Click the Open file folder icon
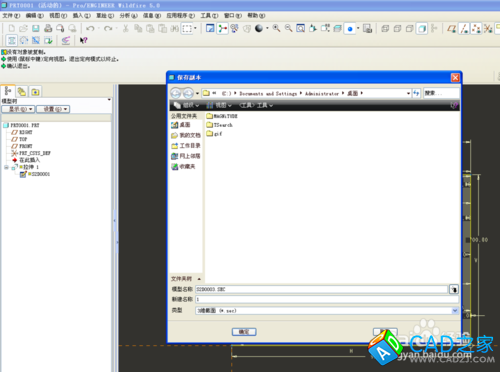This screenshot has width=500, height=372. click(23, 28)
